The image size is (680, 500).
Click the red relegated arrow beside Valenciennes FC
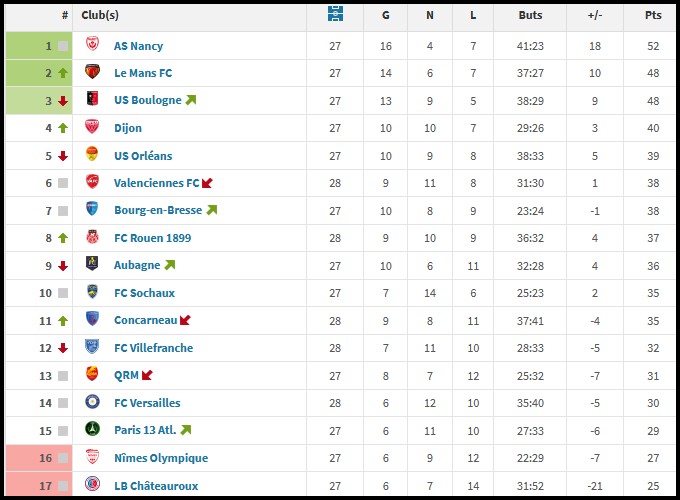pos(207,183)
